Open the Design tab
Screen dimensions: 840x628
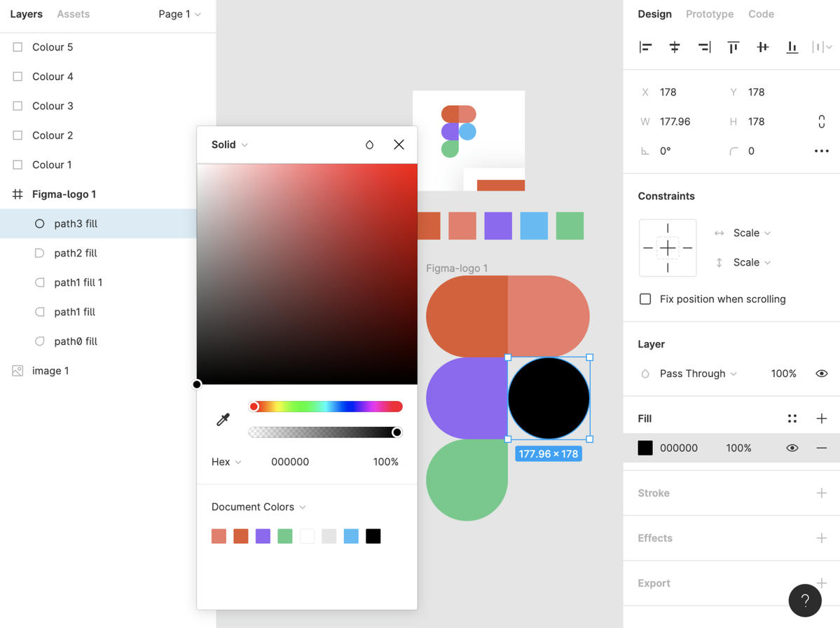point(654,14)
